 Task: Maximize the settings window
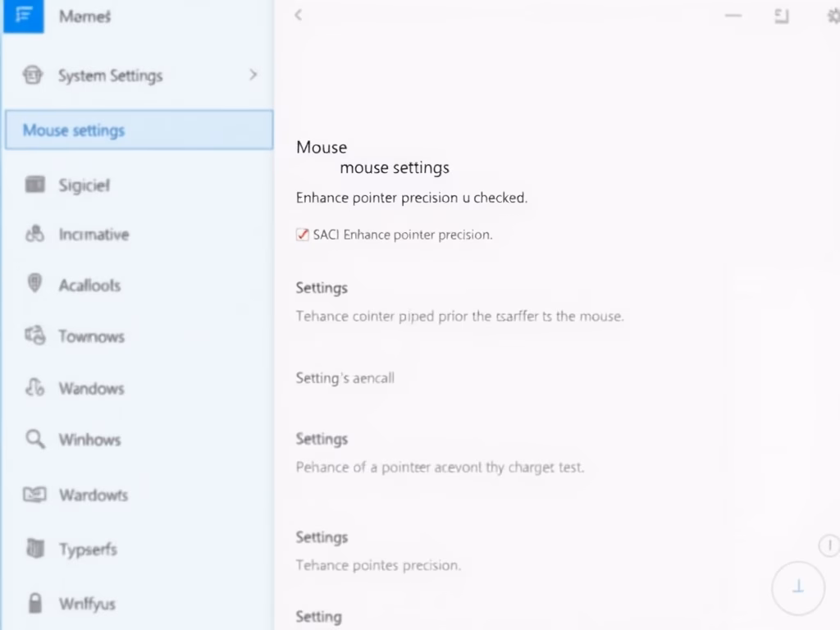(782, 16)
